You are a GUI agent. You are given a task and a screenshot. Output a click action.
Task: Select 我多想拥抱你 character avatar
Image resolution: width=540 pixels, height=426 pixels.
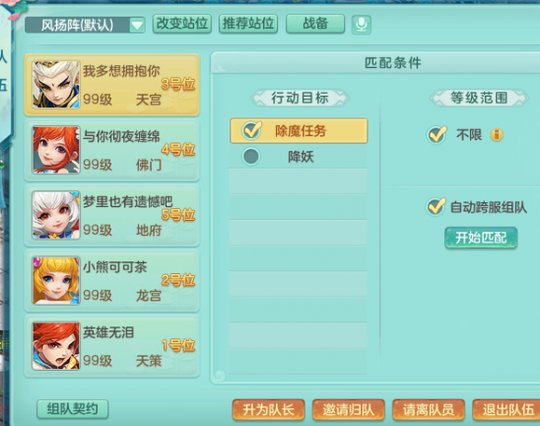click(56, 85)
